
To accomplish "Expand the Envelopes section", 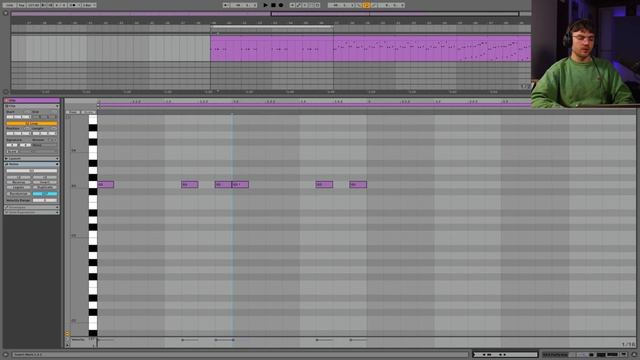I will 32,207.
